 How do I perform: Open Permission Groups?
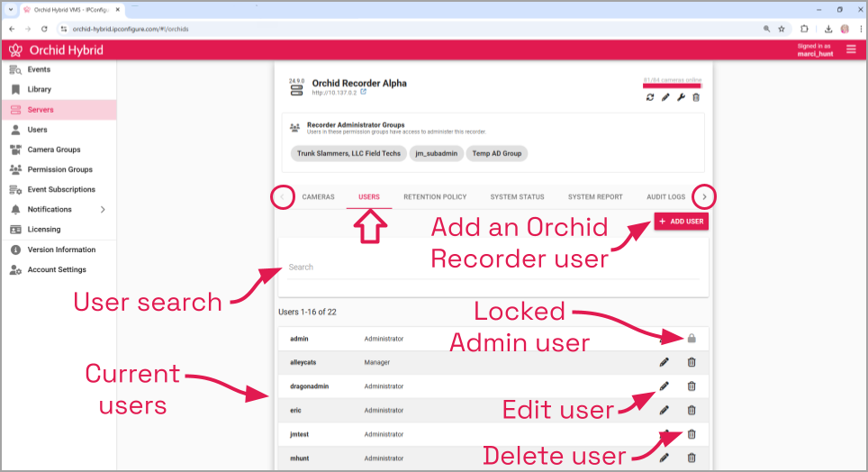click(59, 169)
